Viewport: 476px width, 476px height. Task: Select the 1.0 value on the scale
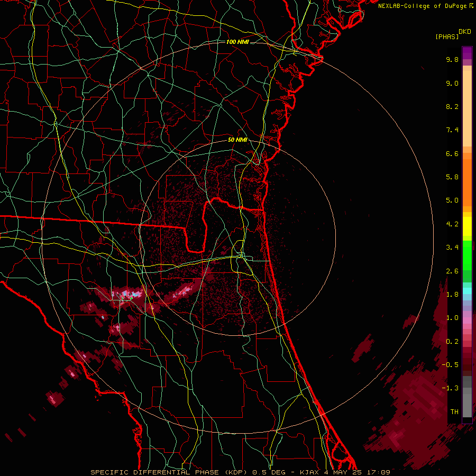click(x=452, y=318)
